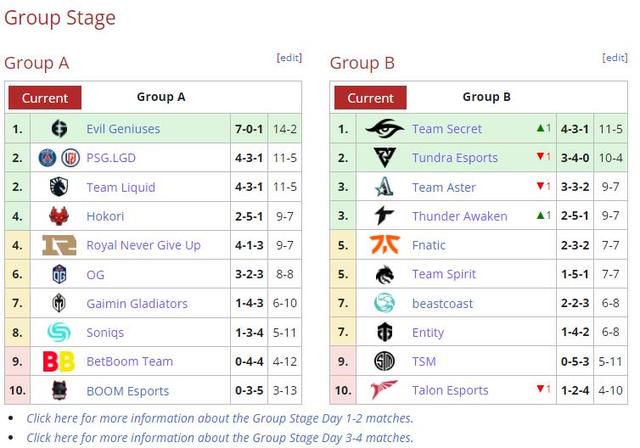This screenshot has width=640, height=448.
Task: Click the Team Secret logo
Action: tap(384, 129)
